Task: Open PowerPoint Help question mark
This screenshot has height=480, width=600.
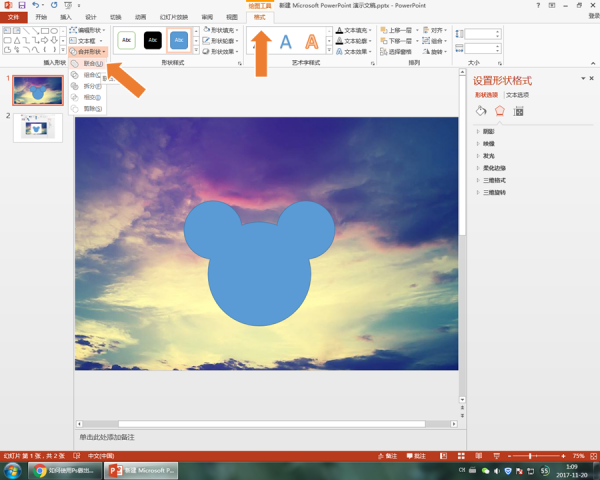Action: 538,5
